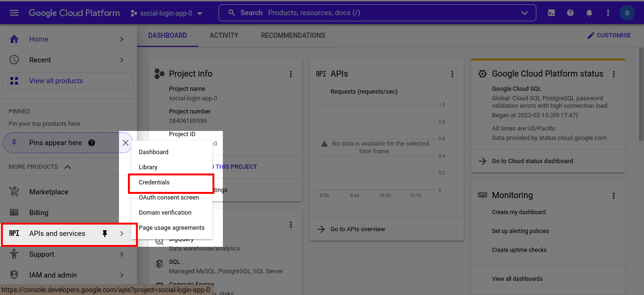Click the search products input field
The width and height of the screenshot is (644, 295).
pyautogui.click(x=377, y=13)
